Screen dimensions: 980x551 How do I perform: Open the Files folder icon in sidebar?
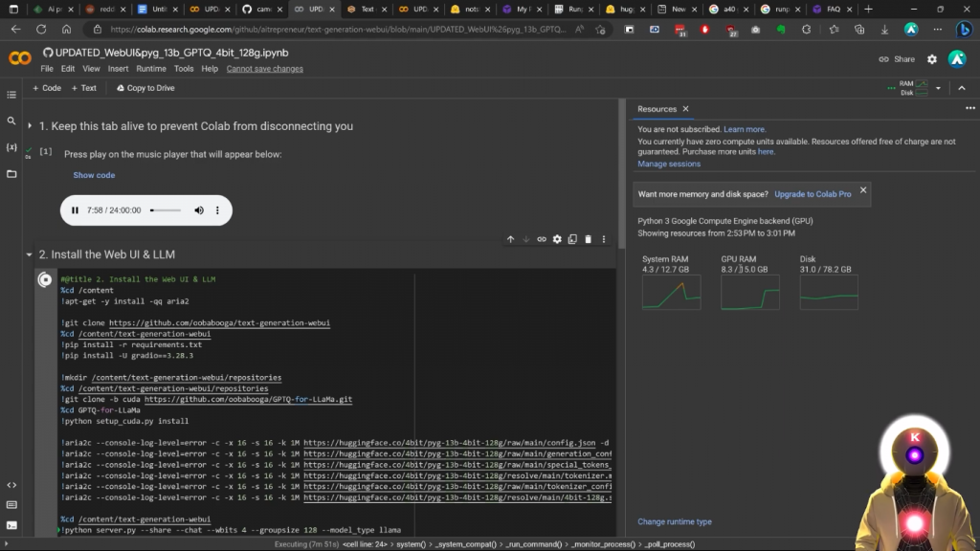pyautogui.click(x=11, y=174)
